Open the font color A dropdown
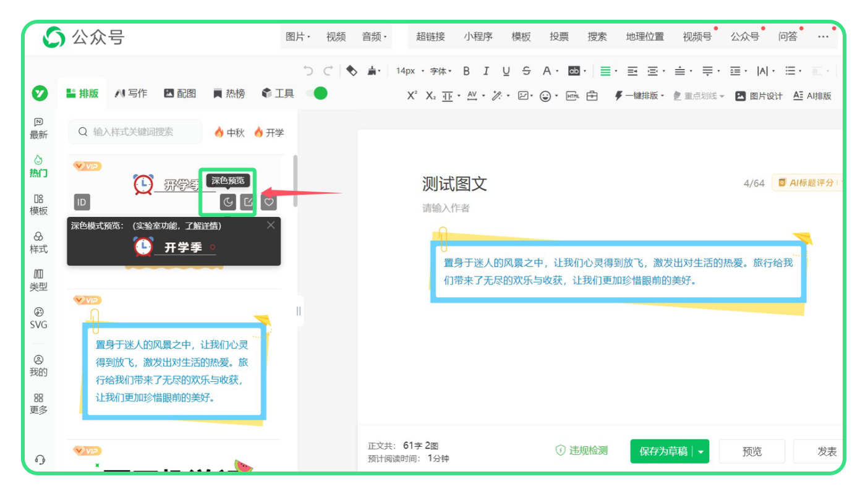Screen dimensions: 868x495 (550, 71)
